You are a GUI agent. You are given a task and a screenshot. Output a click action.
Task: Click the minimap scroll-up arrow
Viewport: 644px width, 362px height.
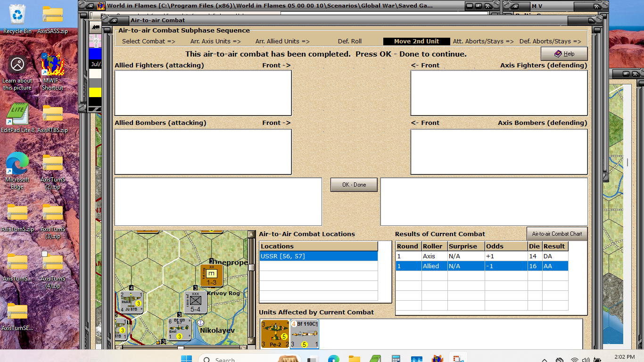pos(251,234)
